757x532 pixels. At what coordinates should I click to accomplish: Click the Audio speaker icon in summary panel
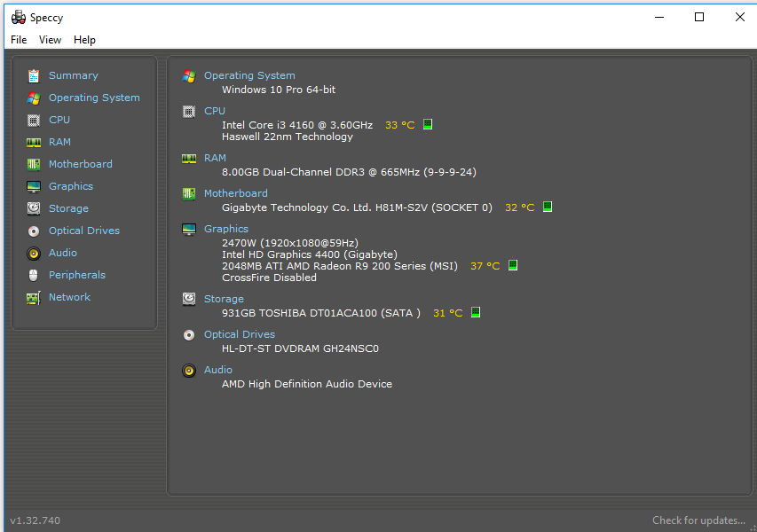pyautogui.click(x=189, y=371)
